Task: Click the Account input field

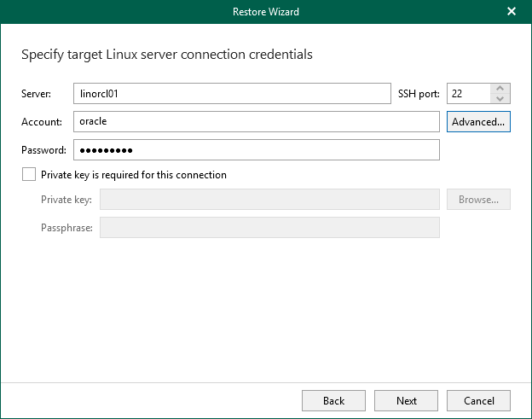Action: 256,121
